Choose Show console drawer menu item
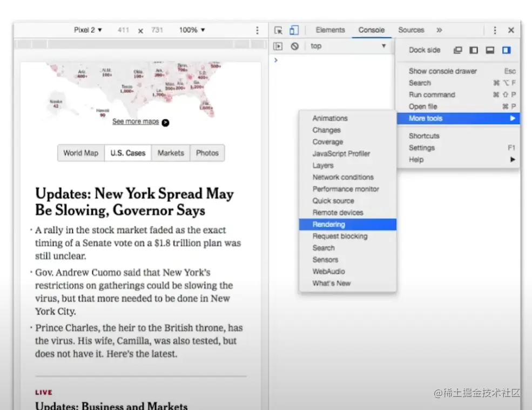Viewport: 532px width, 410px height. tap(458, 71)
